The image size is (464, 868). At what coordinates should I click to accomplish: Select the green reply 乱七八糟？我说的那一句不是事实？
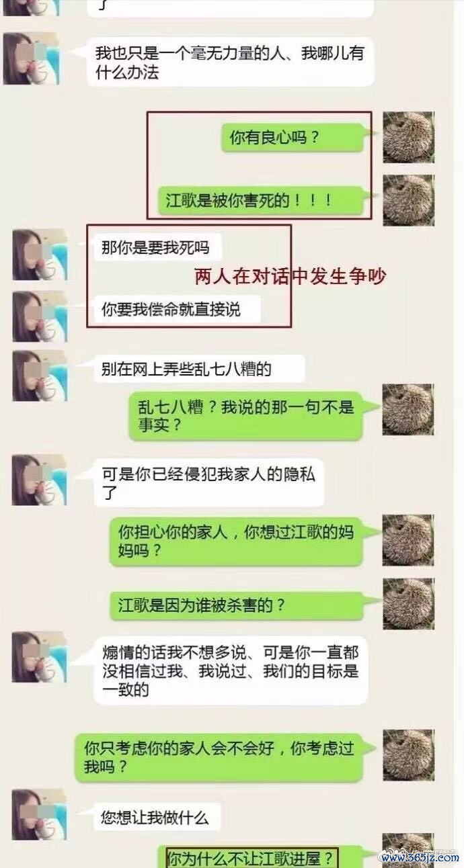point(247,416)
